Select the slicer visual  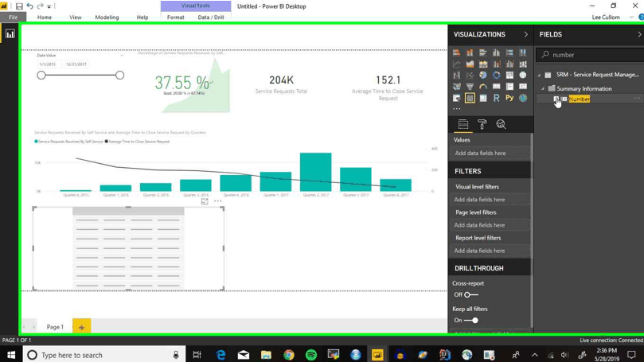click(456, 98)
